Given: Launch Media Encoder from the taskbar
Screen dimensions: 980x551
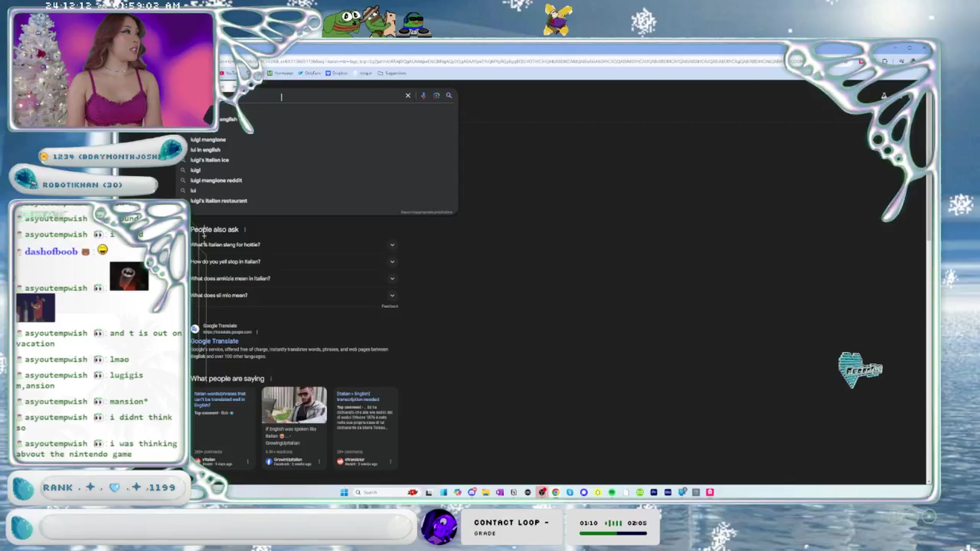Looking at the screenshot, I should click(668, 492).
